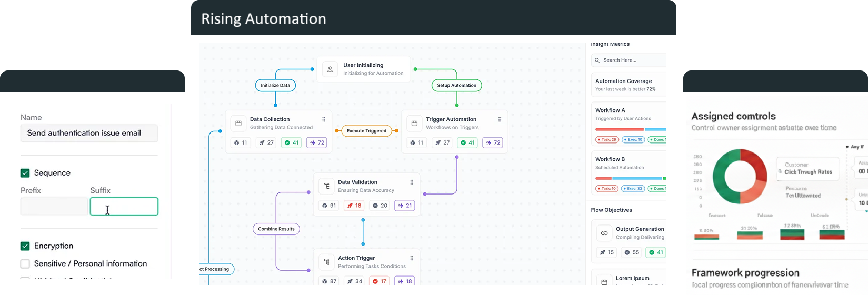Image resolution: width=868 pixels, height=296 pixels.
Task: Click the Name input field
Action: point(89,134)
